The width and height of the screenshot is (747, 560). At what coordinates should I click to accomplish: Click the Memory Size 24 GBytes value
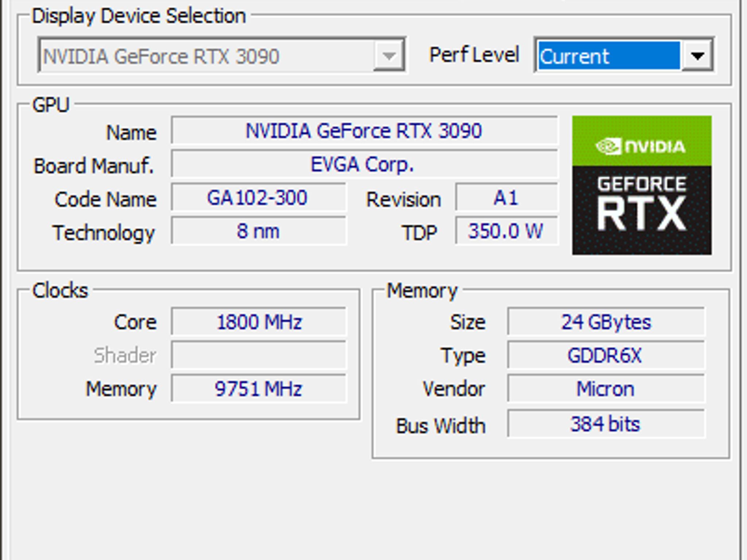click(605, 322)
